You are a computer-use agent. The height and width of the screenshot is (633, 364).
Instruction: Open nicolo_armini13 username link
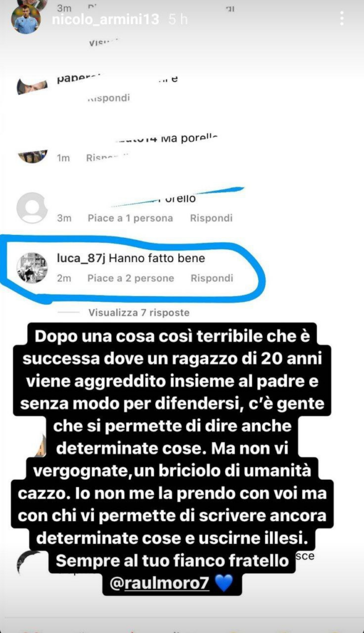click(105, 19)
